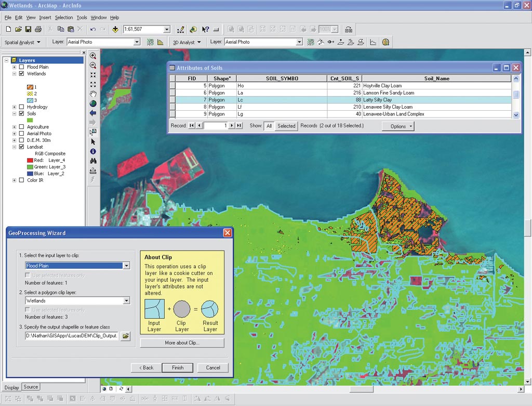Click Finish in GeoProcessing Wizard
This screenshot has height=406, width=532.
[178, 368]
